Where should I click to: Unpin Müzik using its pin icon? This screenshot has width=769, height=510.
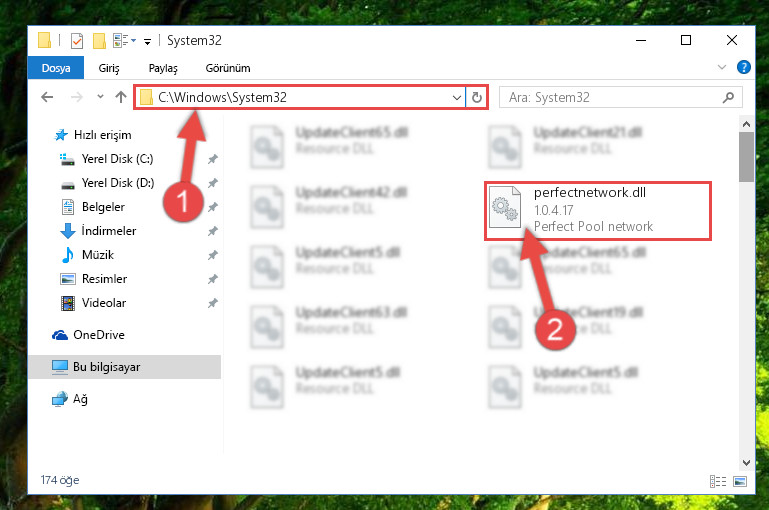(x=212, y=255)
